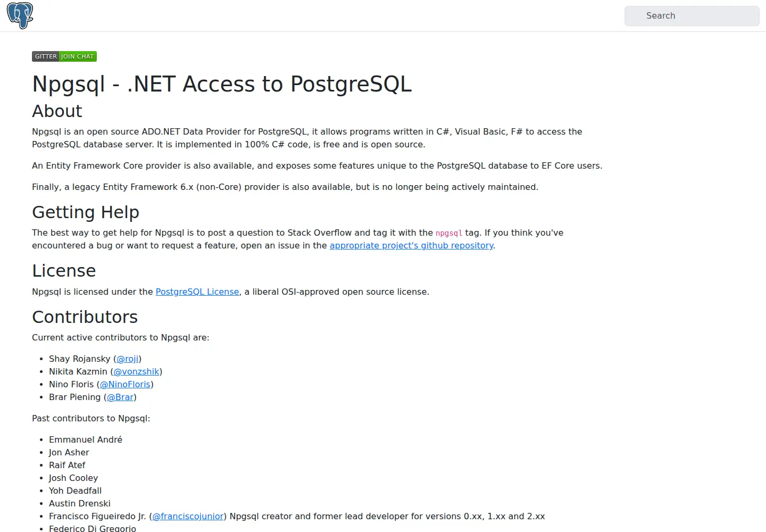Open appropriate project's github repository link
The height and width of the screenshot is (532, 766).
click(x=411, y=245)
